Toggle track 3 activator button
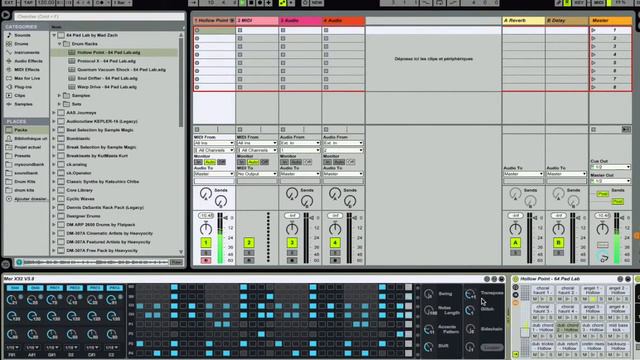Viewport: 640px width, 360px height. click(292, 243)
